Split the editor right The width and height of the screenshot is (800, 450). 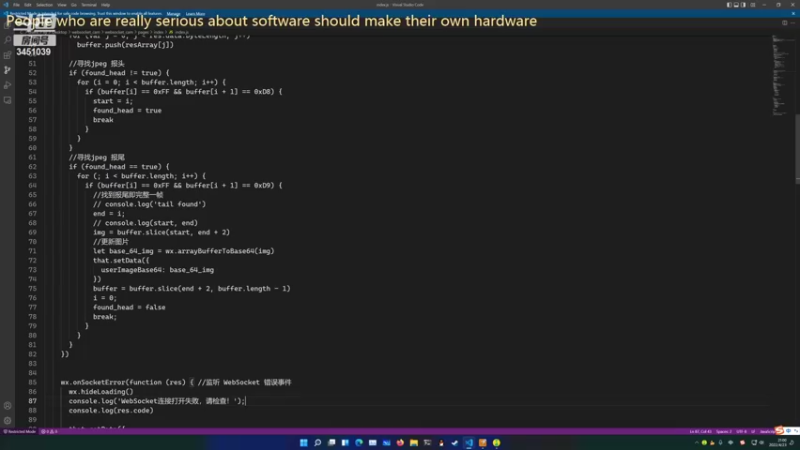click(x=785, y=22)
